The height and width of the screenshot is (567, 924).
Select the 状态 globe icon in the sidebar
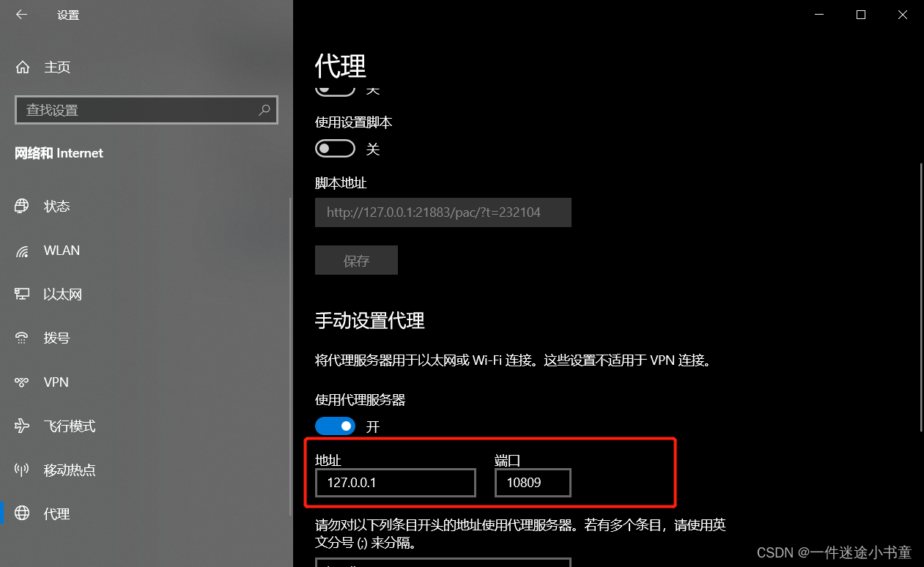click(x=22, y=206)
